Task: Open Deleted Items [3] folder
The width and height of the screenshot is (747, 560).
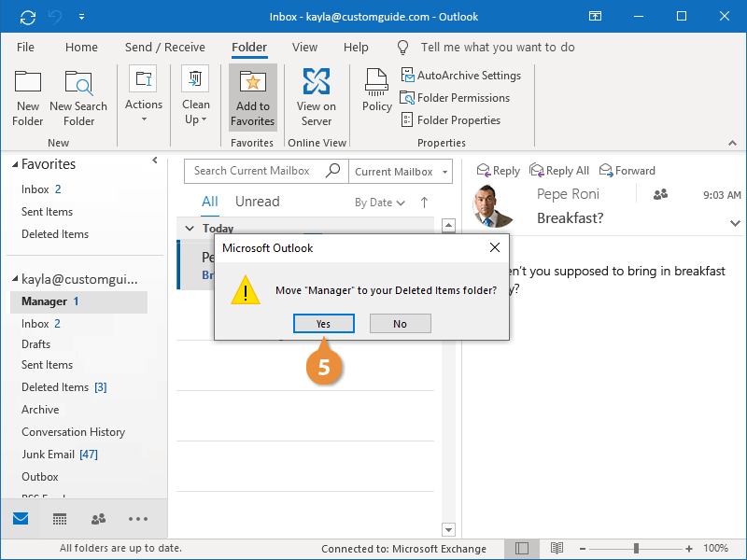Action: point(63,387)
